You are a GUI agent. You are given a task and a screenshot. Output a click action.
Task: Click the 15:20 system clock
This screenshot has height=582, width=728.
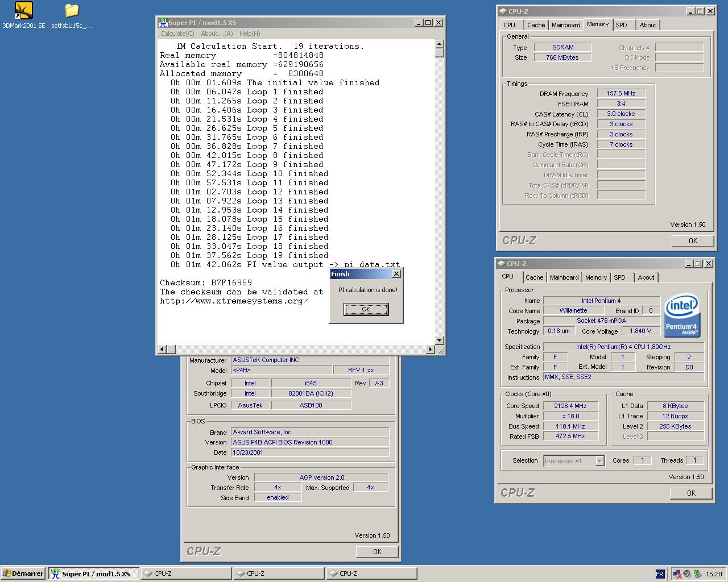(714, 575)
